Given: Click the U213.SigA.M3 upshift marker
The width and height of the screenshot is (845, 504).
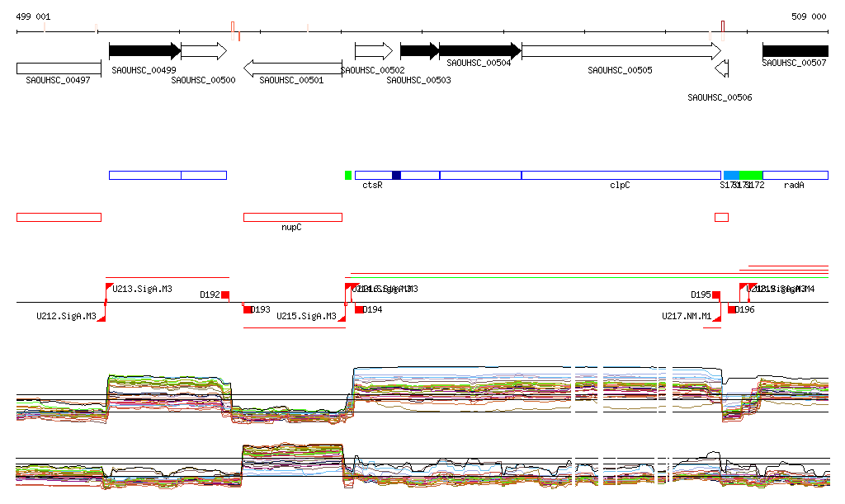Looking at the screenshot, I should [x=110, y=287].
